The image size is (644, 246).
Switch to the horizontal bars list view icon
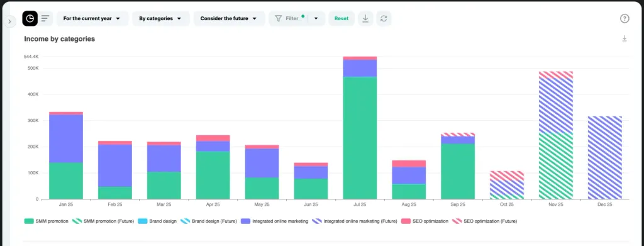[45, 18]
